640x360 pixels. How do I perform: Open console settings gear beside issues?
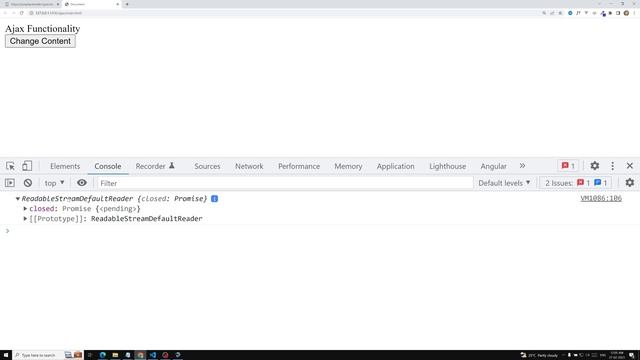click(x=630, y=183)
